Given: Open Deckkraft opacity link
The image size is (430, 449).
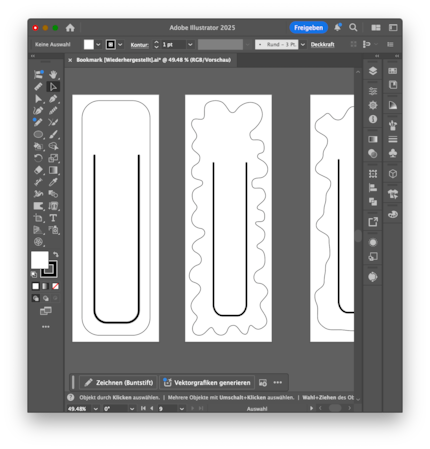Looking at the screenshot, I should [x=322, y=44].
